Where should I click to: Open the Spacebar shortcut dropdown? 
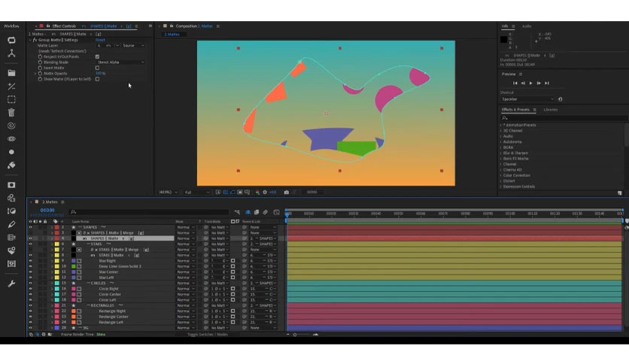point(527,99)
